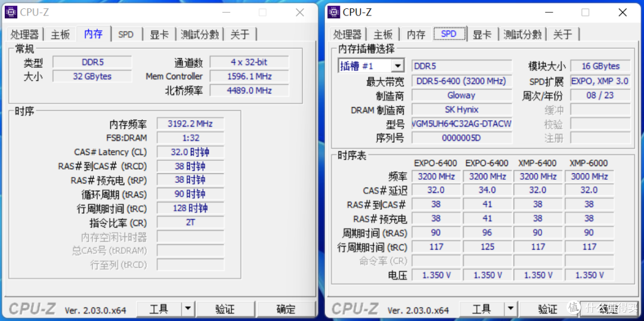Click EXPO, XMP 3.0 SPD扩展 field
The width and height of the screenshot is (644, 321).
pyautogui.click(x=600, y=81)
